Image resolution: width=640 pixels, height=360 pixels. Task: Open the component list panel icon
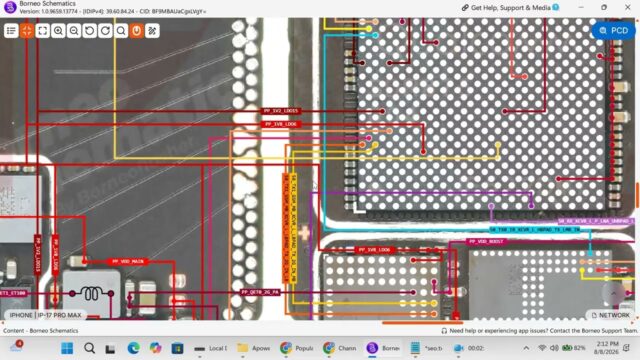(11, 31)
